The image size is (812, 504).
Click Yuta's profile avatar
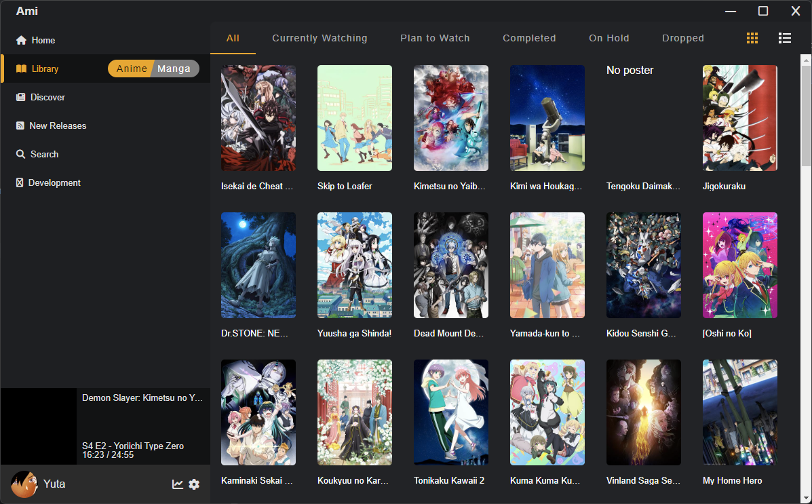click(24, 484)
